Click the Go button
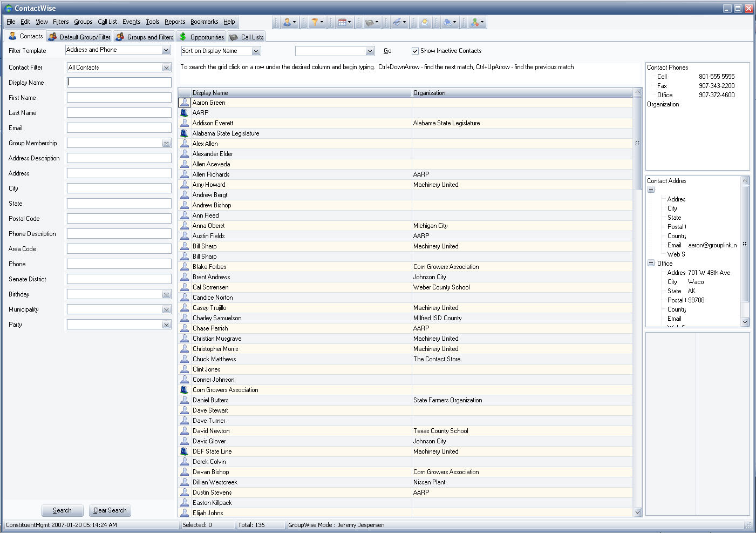Viewport: 756px width, 533px height. coord(387,51)
